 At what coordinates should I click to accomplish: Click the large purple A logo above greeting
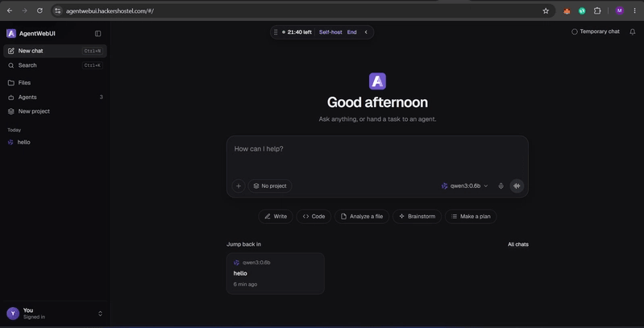click(377, 81)
